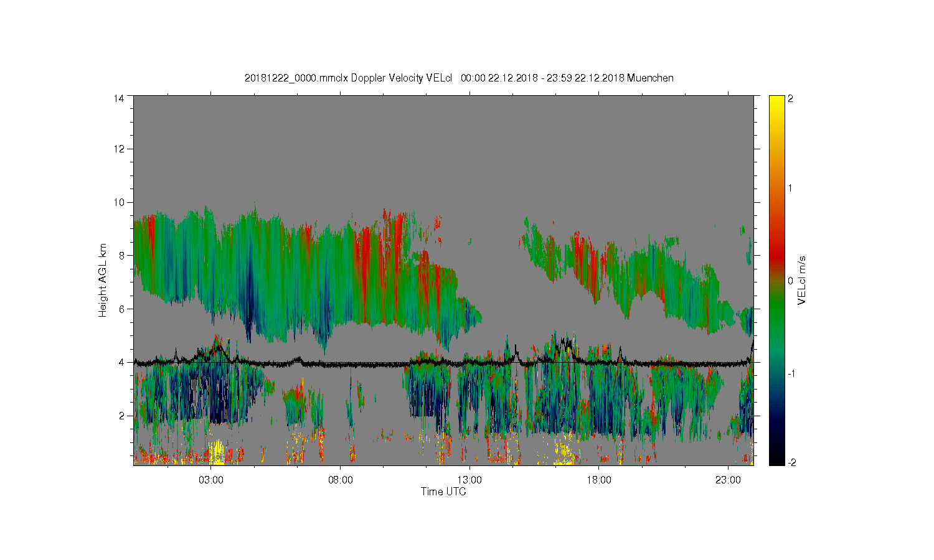Click the red section of the colorbar

pyautogui.click(x=776, y=252)
